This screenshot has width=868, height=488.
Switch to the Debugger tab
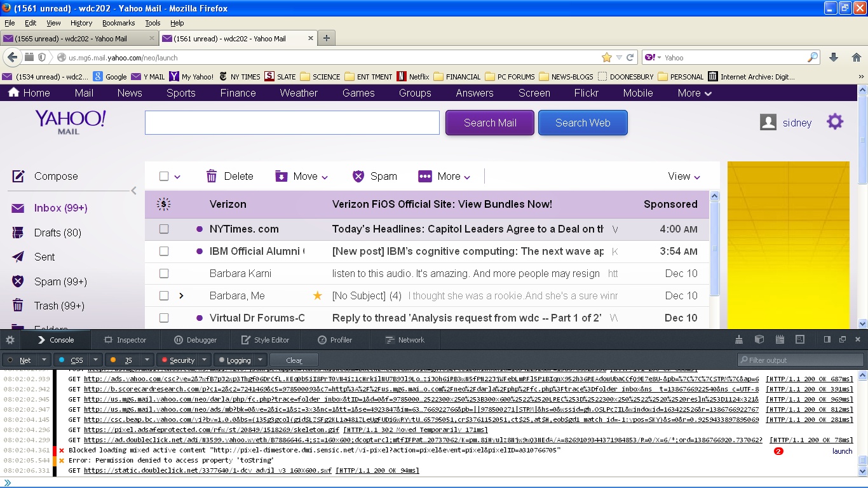click(x=196, y=340)
